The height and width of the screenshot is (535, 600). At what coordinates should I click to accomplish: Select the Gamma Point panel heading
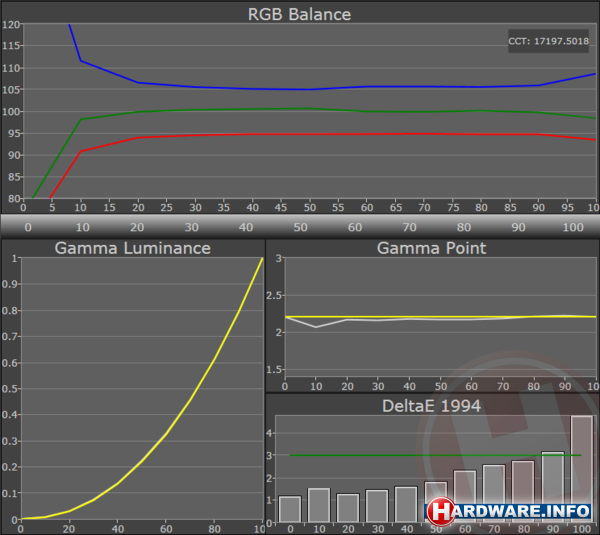[432, 248]
